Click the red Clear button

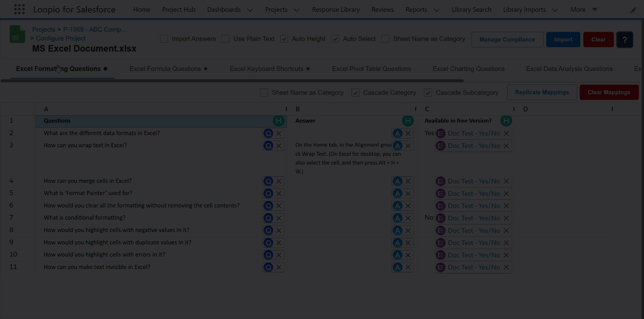point(598,40)
